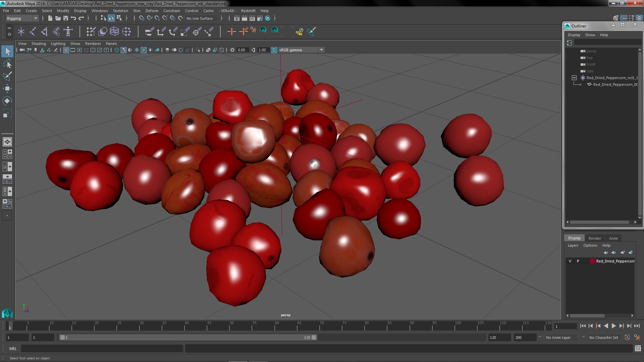
Task: Click the Mirror Joint shelf icon
Action: tap(56, 32)
